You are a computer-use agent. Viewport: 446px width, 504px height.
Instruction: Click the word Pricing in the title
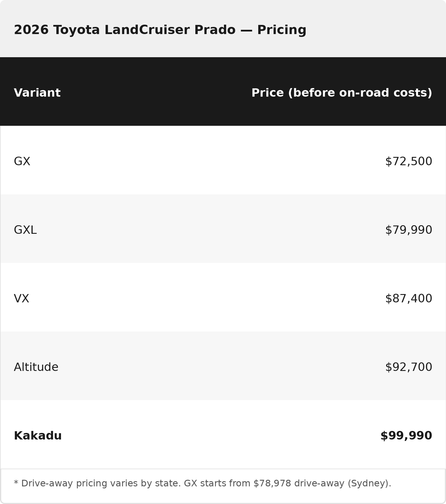[x=282, y=30]
